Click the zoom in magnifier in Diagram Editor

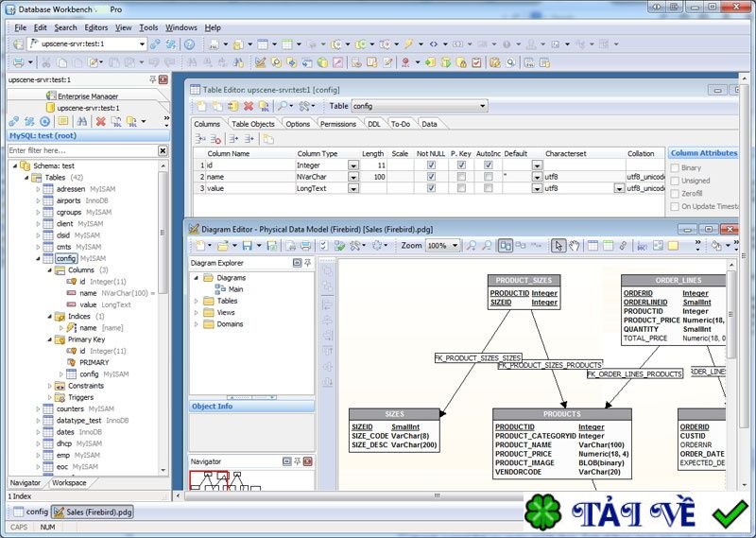click(471, 246)
